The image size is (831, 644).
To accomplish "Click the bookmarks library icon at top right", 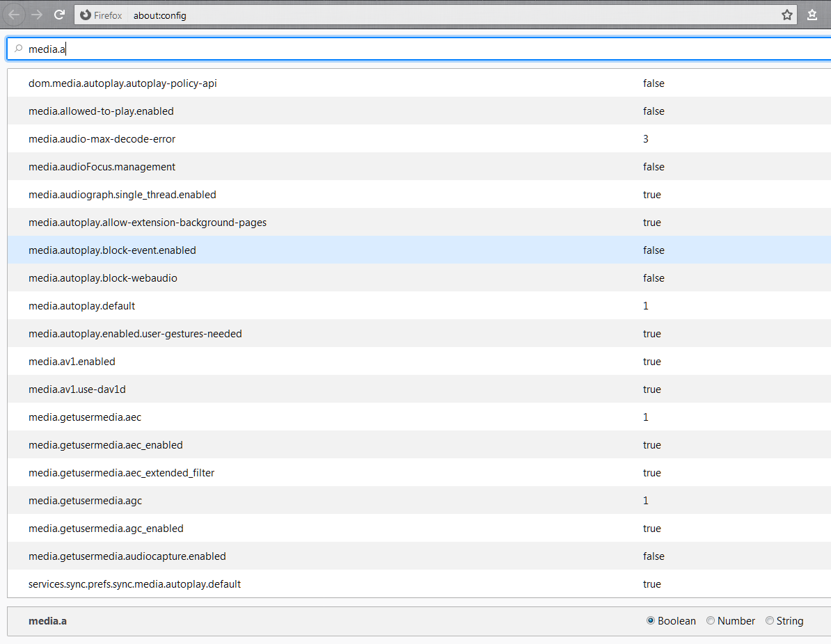I will (x=812, y=14).
